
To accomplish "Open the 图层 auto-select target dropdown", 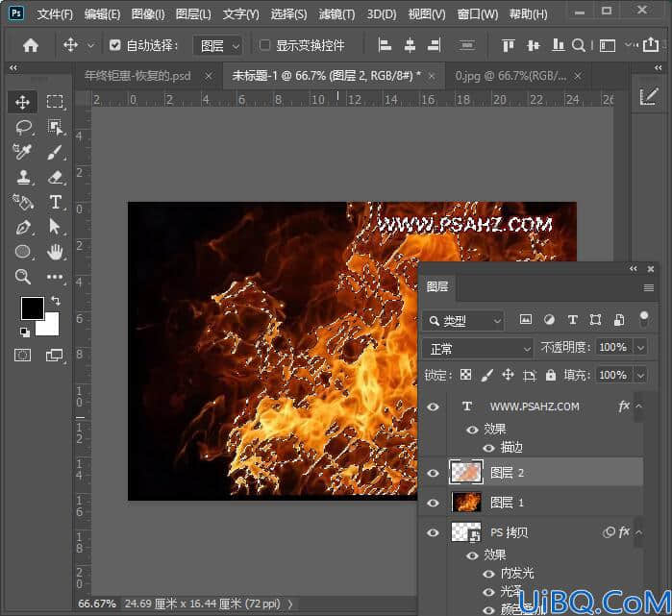I will (x=217, y=45).
